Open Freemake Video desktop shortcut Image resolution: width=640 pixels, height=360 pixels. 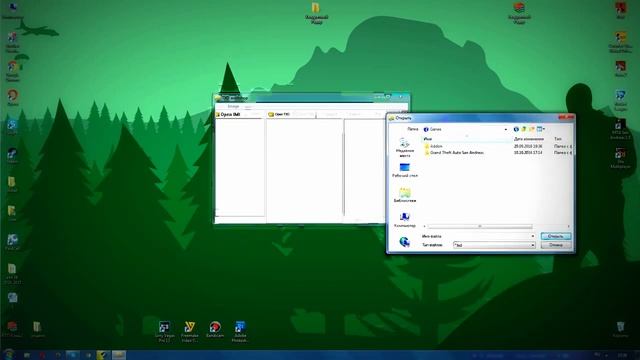pos(189,331)
